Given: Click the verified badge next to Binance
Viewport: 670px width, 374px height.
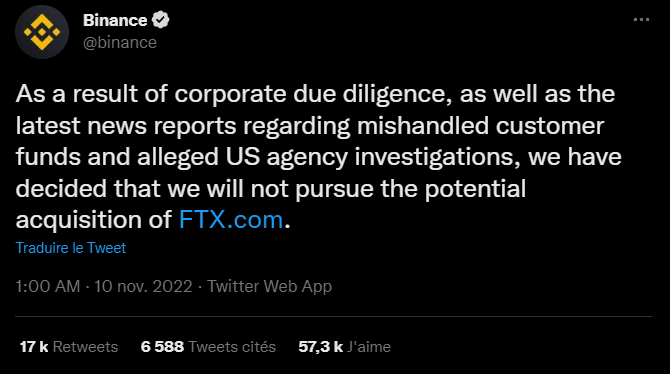Looking at the screenshot, I should (161, 20).
